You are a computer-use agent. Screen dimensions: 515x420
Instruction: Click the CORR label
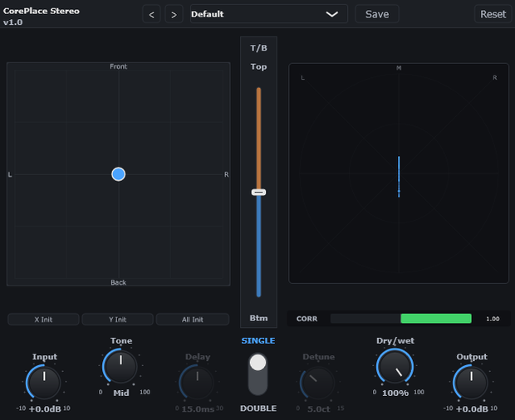[307, 319]
